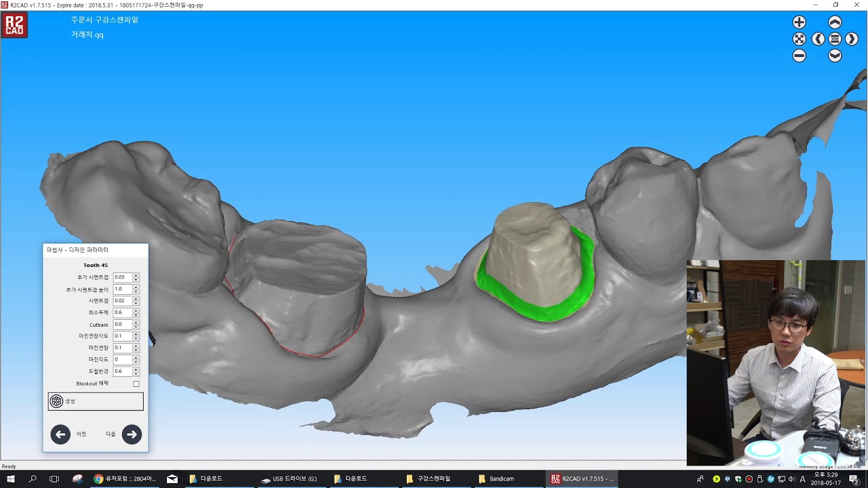The image size is (868, 488).
Task: Click the '거래처 qq' client text
Action: [87, 35]
